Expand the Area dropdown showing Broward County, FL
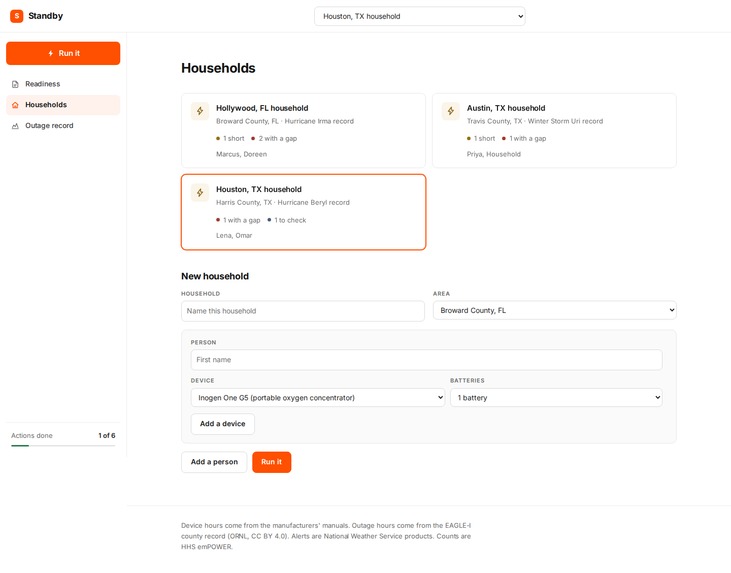 555,311
